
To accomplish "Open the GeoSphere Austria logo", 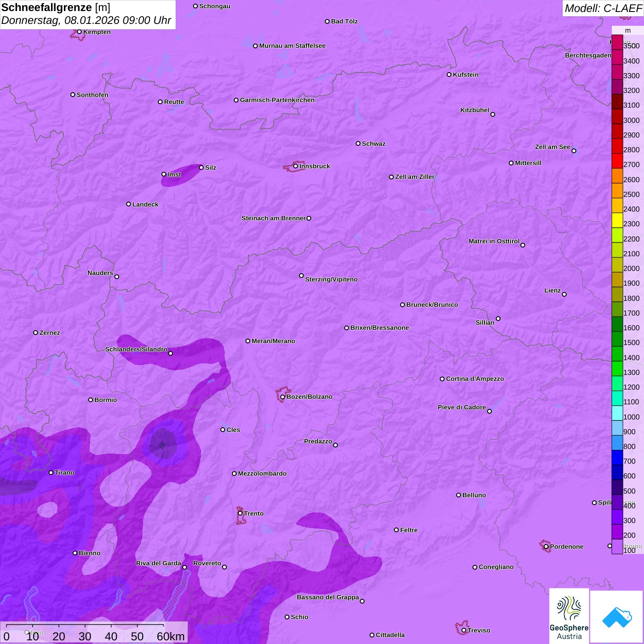I will (569, 616).
